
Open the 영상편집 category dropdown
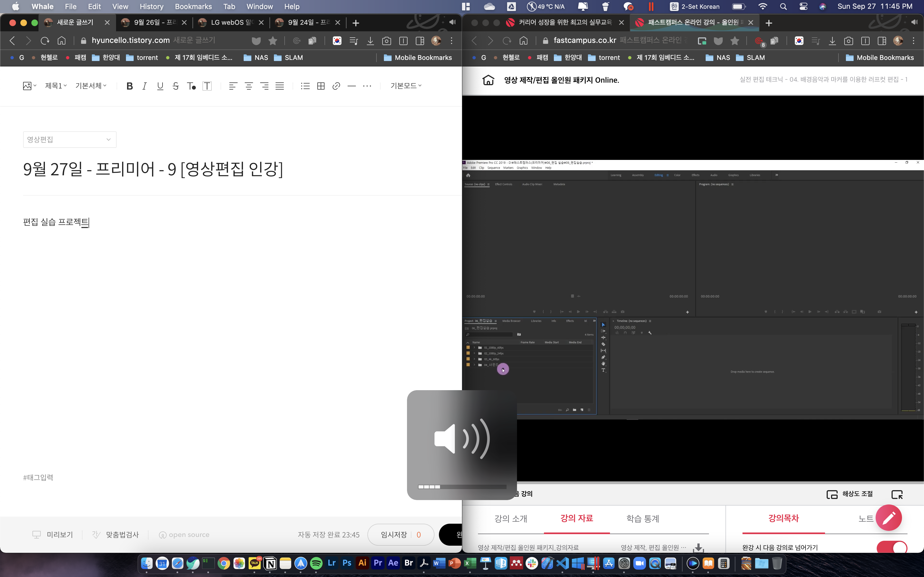coord(70,139)
